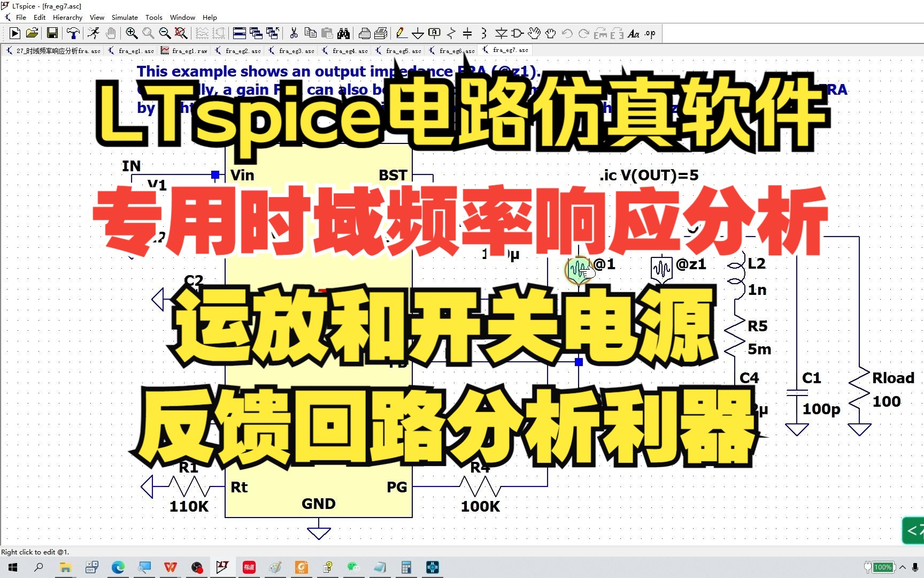Click the @z1 FRA probe symbol
Viewport: 924px width, 578px height.
point(661,268)
